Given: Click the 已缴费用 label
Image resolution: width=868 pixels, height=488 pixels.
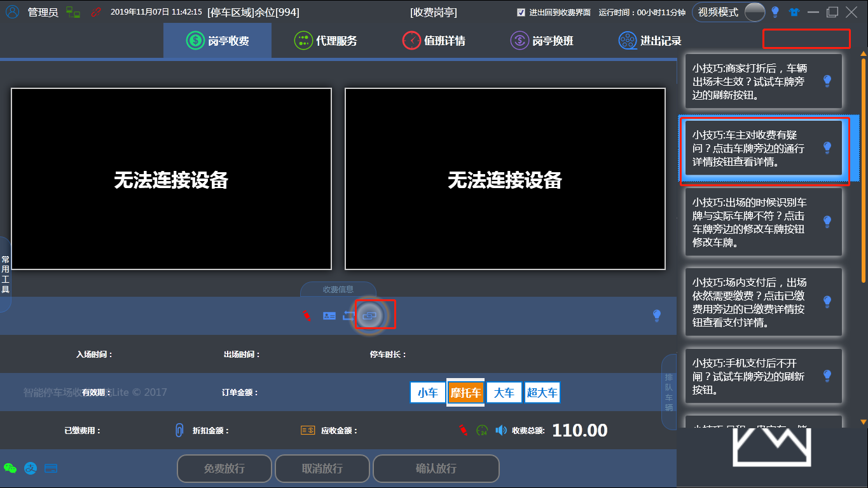Looking at the screenshot, I should pos(83,430).
